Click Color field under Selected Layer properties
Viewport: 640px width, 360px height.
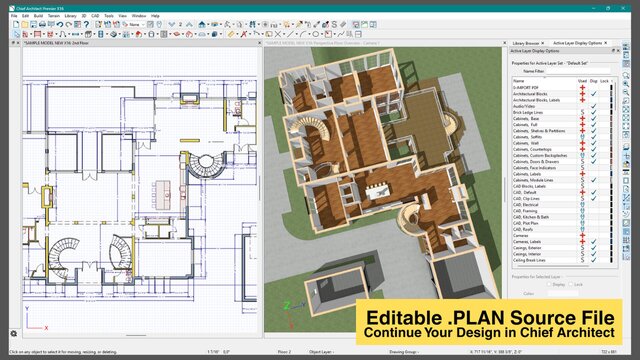(563, 293)
